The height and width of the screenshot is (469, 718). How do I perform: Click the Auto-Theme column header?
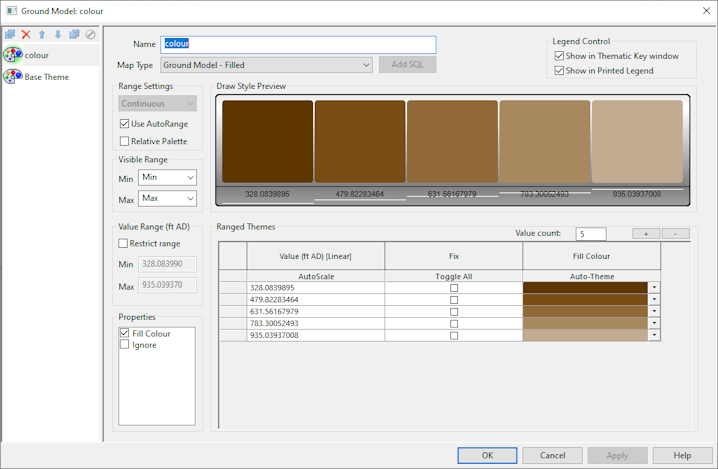click(591, 275)
